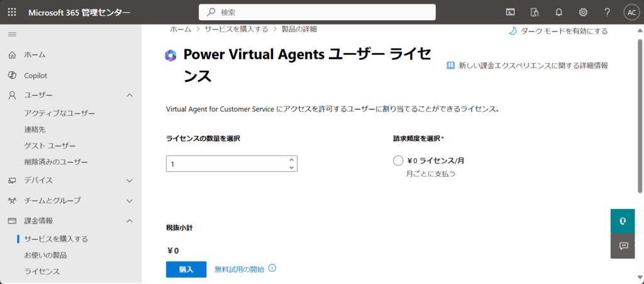The width and height of the screenshot is (644, 284).
Task: Click 製品の詳細 breadcrumb text
Action: 299,29
